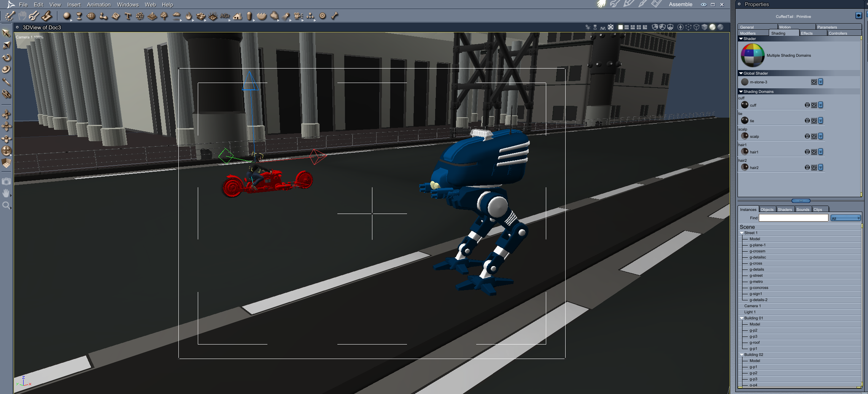Image resolution: width=868 pixels, height=394 pixels.
Task: Open the scalp shader dropdown arrow
Action: (x=821, y=136)
